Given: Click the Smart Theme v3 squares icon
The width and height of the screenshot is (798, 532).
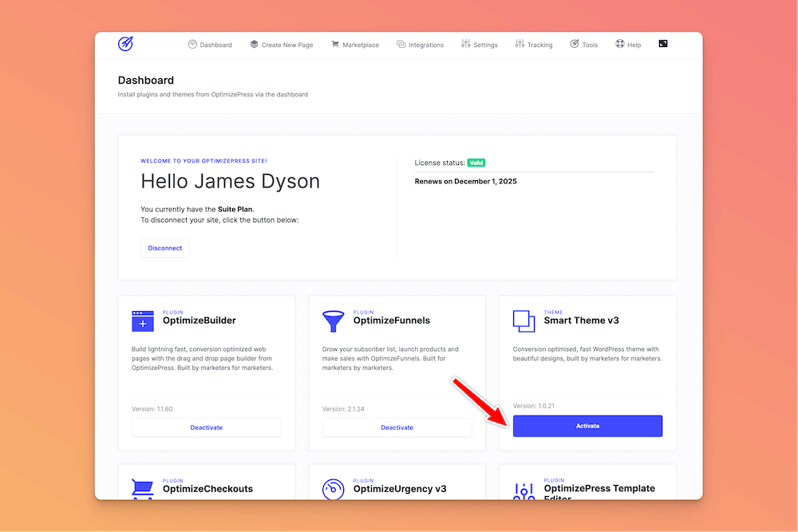Looking at the screenshot, I should [523, 321].
